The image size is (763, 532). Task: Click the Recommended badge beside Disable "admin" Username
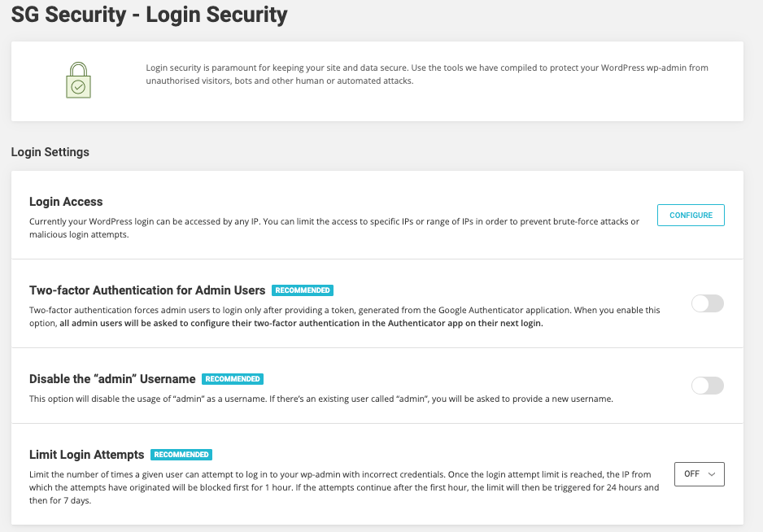[x=233, y=379]
